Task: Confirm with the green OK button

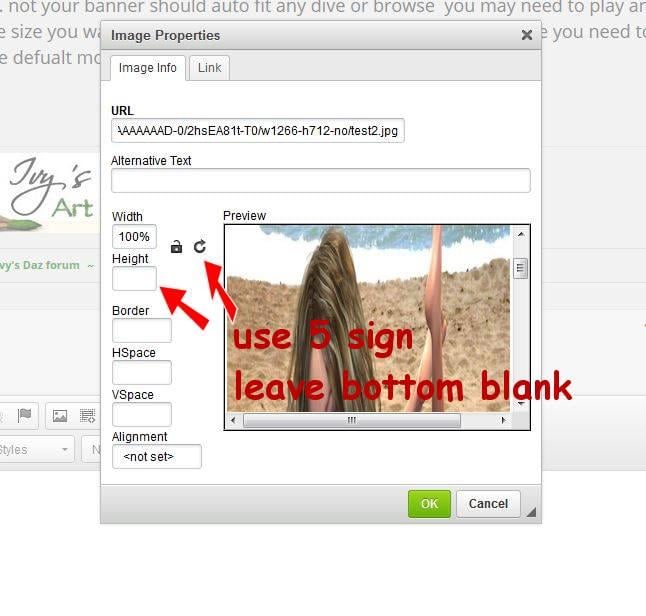Action: pos(429,504)
